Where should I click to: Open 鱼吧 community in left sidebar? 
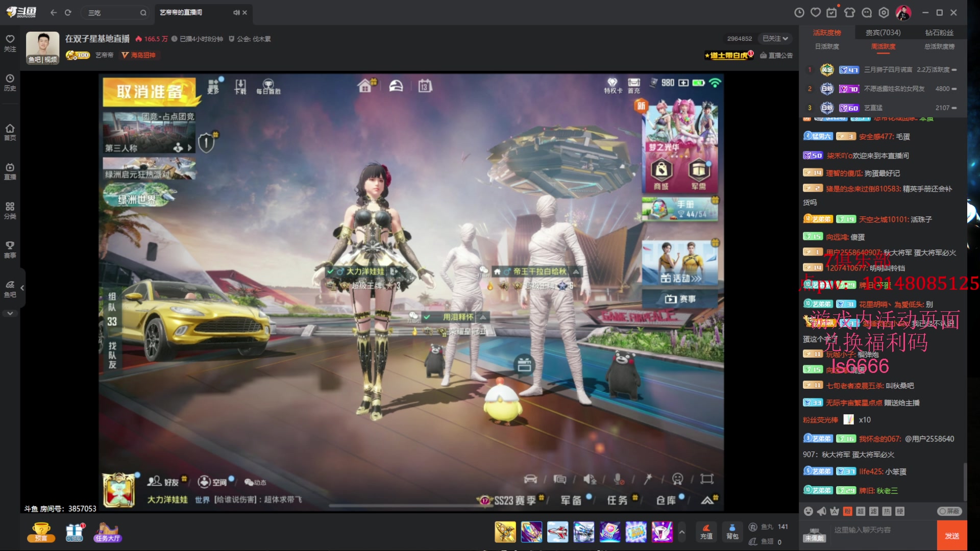(10, 289)
